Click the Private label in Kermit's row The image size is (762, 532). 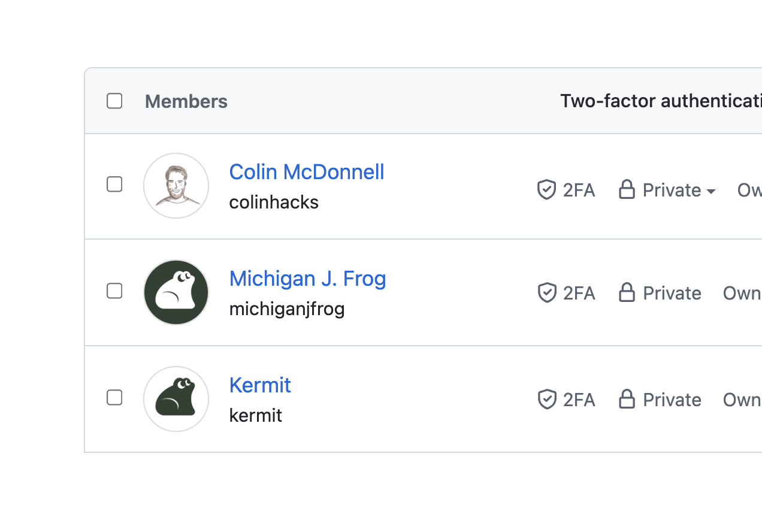(672, 400)
